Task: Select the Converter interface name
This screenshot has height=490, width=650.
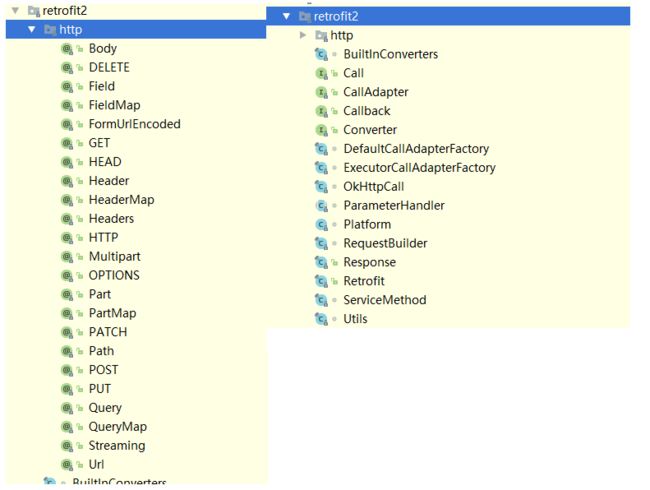Action: click(x=370, y=130)
